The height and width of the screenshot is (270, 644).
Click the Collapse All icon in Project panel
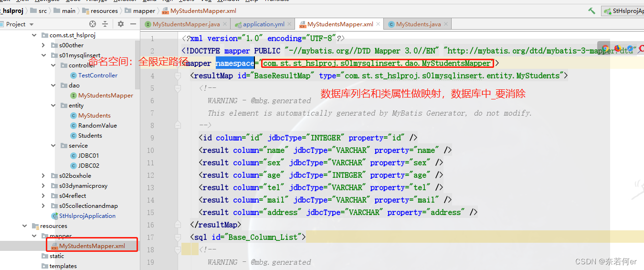click(105, 24)
